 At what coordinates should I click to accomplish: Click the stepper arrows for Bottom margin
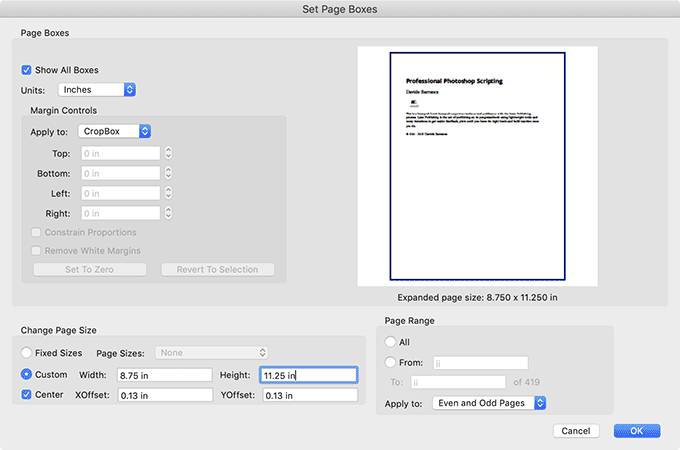coord(168,173)
